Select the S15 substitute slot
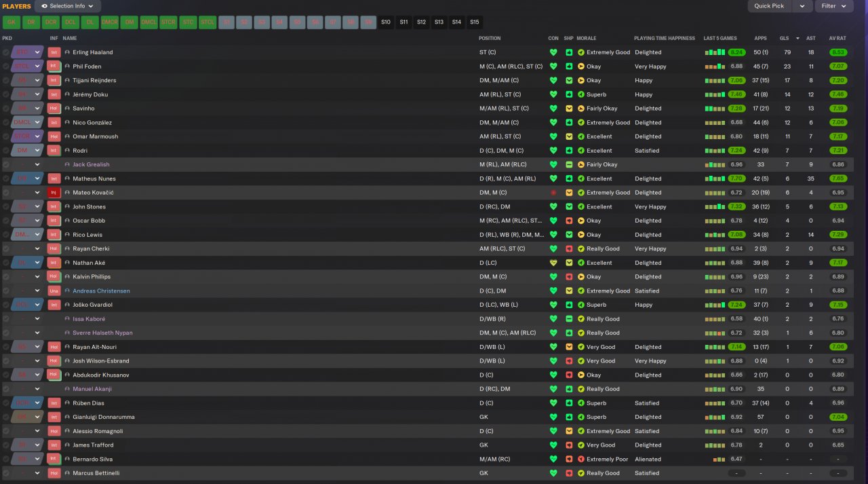 tap(474, 22)
